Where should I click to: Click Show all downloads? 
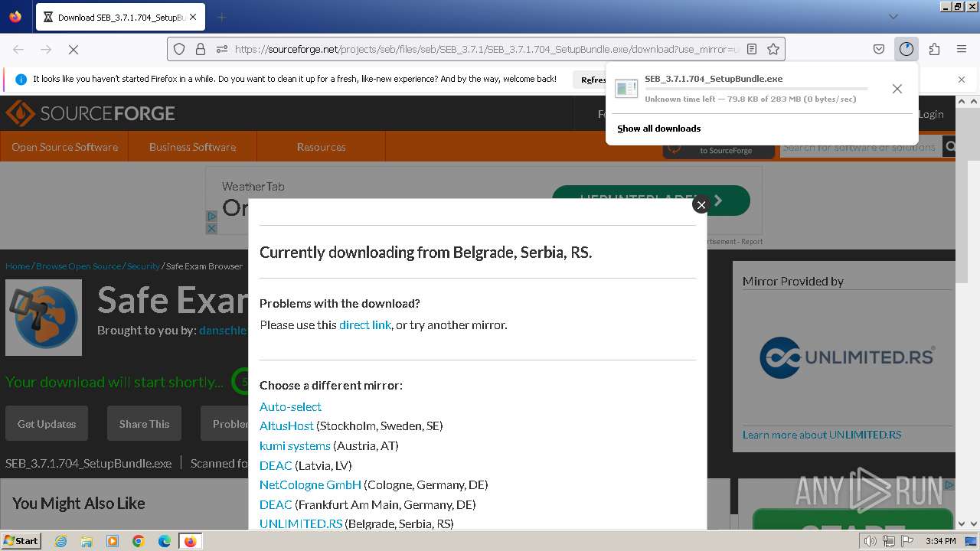[658, 129]
